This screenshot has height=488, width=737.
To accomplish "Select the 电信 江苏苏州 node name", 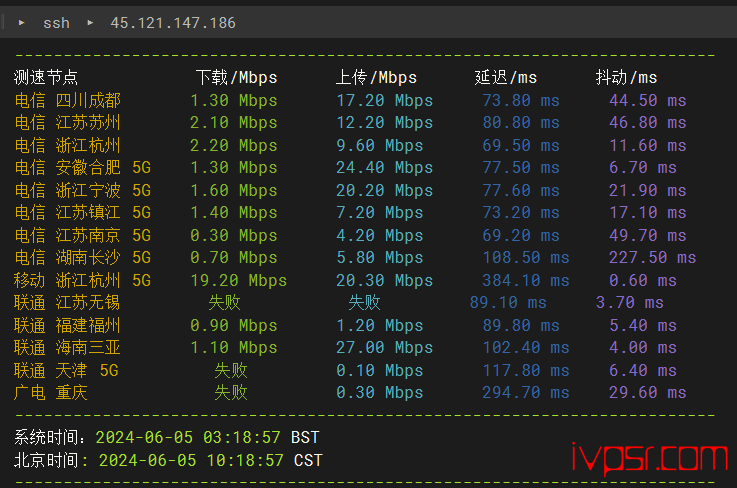I will [67, 123].
